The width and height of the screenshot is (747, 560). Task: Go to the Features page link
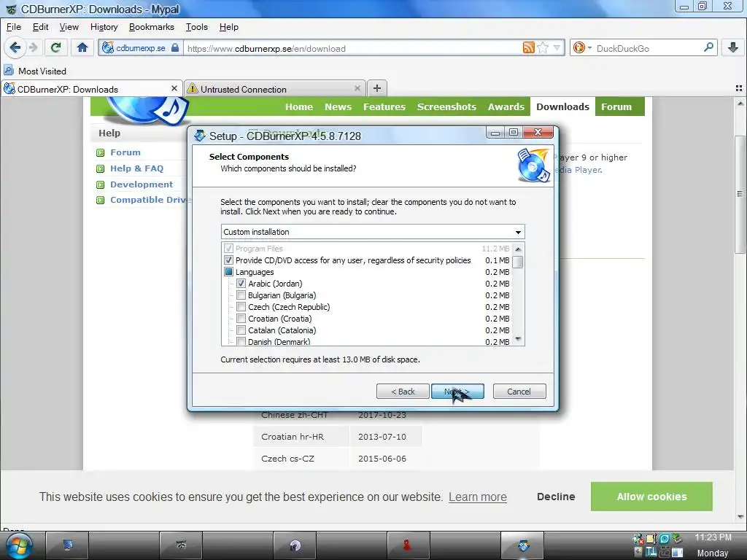pos(384,106)
